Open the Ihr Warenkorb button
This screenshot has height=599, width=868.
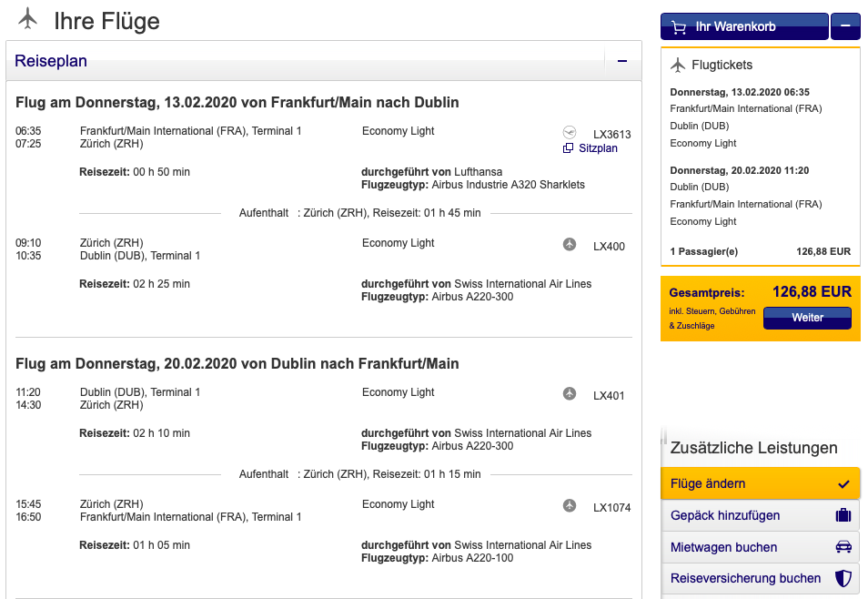743,26
